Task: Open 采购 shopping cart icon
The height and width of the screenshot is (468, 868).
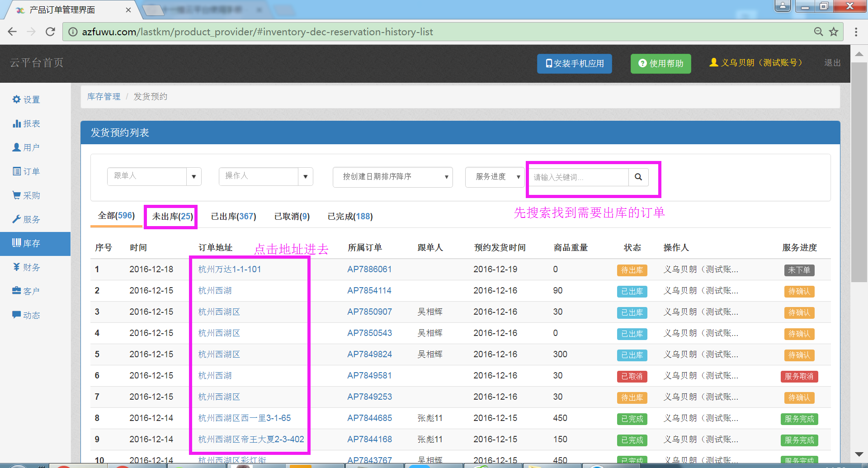Action: coord(17,195)
